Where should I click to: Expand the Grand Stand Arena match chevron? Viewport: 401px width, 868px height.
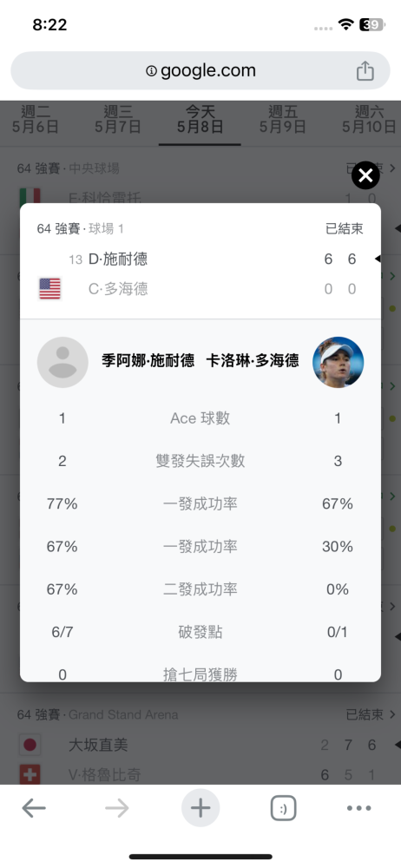click(392, 714)
